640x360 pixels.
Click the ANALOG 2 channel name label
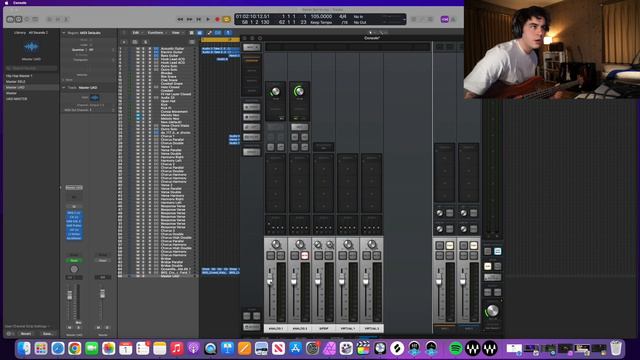pyautogui.click(x=300, y=328)
